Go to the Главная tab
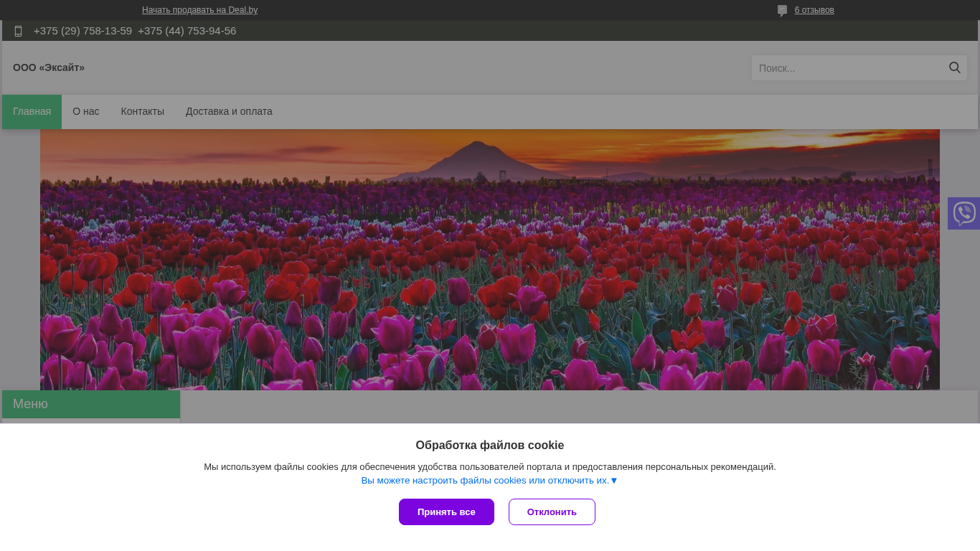980x551 pixels. 32,112
